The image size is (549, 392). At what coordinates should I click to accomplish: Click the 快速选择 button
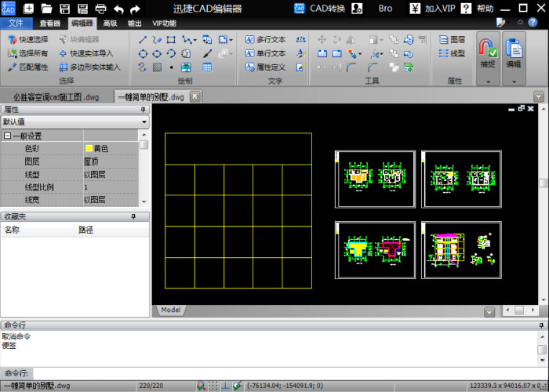point(28,39)
